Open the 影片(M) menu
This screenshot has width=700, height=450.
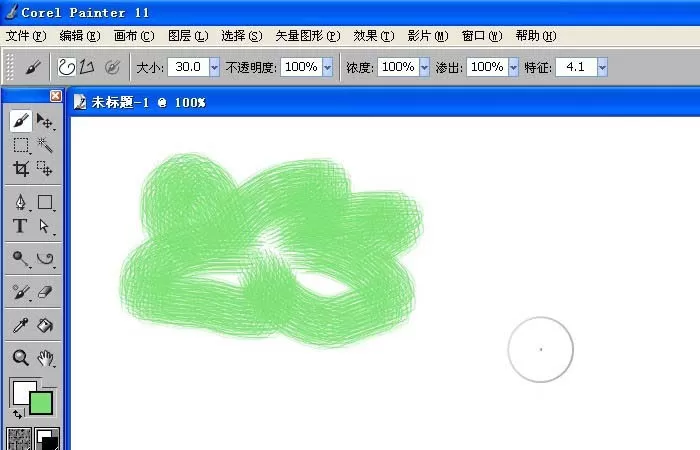pyautogui.click(x=428, y=36)
